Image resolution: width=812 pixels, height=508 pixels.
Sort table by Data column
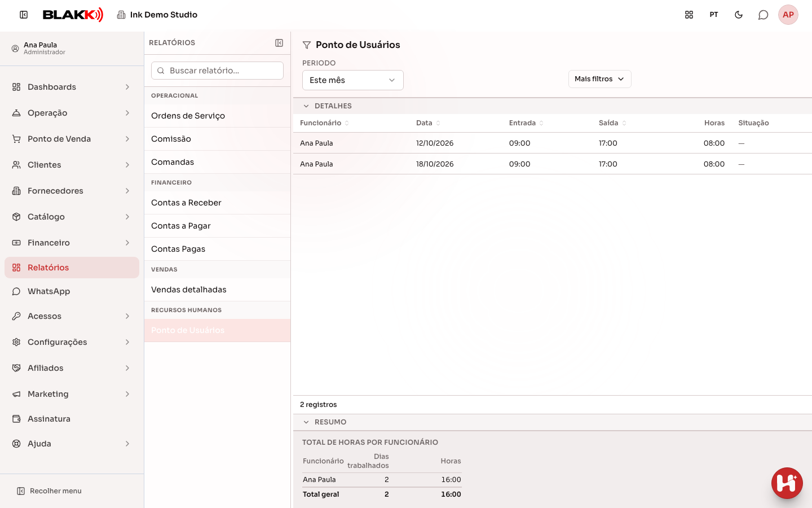click(428, 123)
